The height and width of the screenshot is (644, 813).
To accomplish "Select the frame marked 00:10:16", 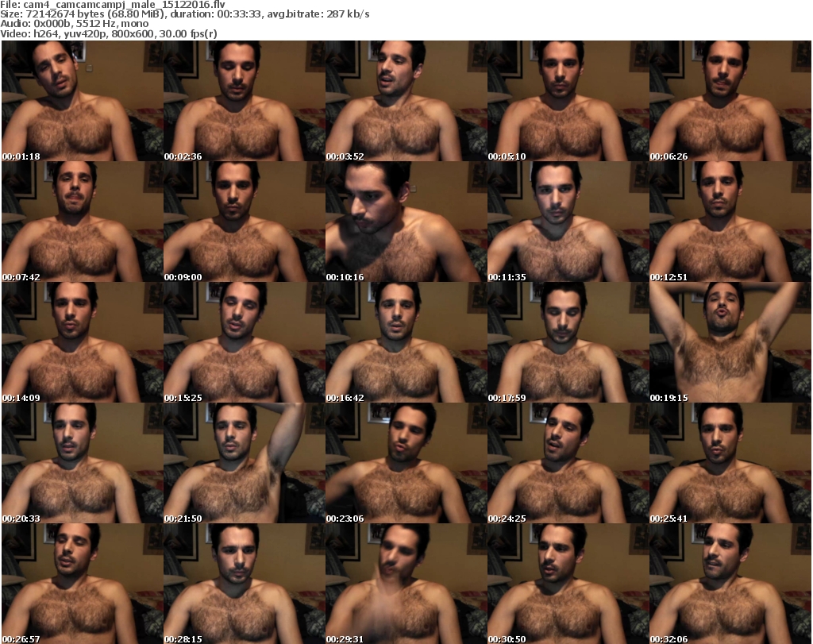I will [x=406, y=222].
